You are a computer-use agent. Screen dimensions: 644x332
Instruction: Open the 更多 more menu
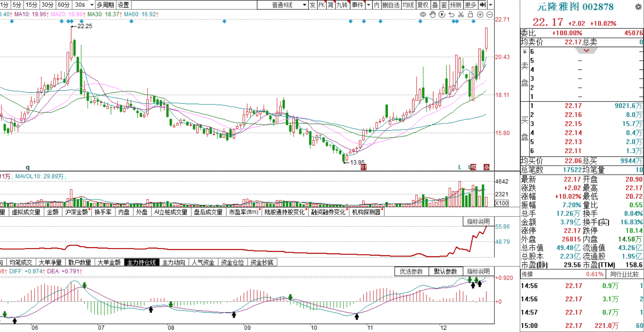pos(471,5)
